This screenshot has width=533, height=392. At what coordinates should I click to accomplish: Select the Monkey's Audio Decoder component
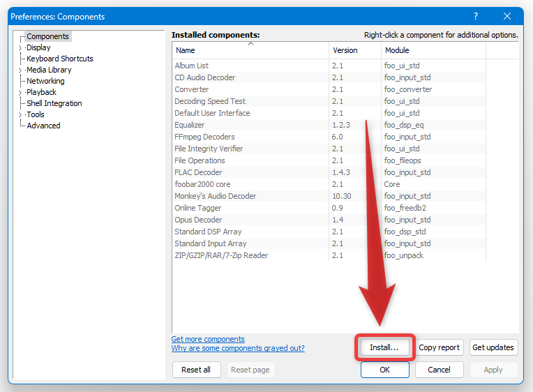329,196
